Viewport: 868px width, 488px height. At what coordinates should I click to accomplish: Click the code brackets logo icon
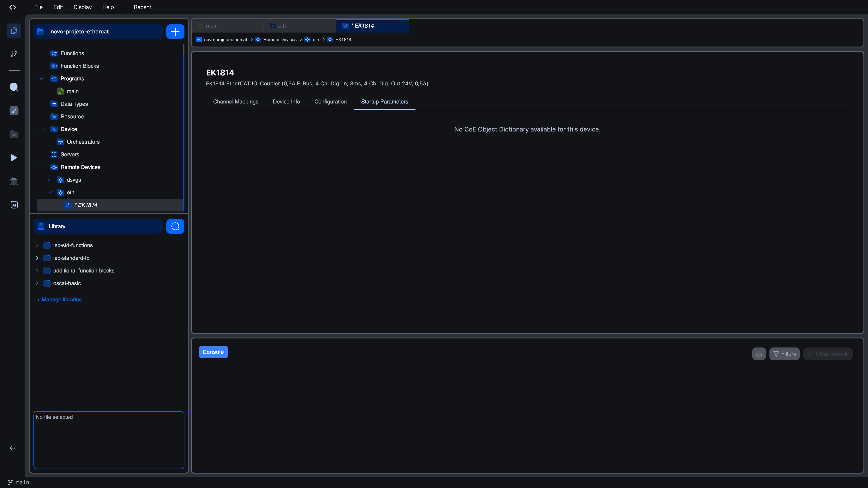click(12, 7)
